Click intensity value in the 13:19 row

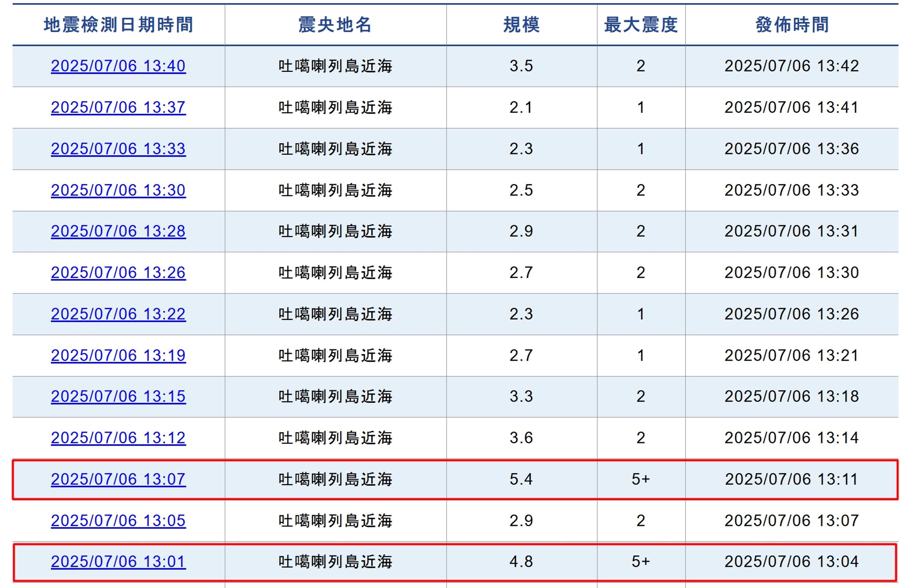641,355
